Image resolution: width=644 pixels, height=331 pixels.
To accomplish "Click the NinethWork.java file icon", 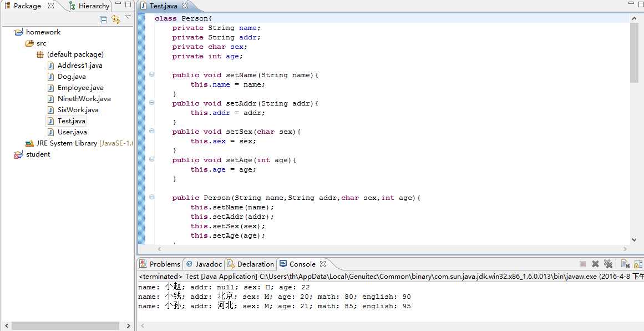I will (x=50, y=99).
